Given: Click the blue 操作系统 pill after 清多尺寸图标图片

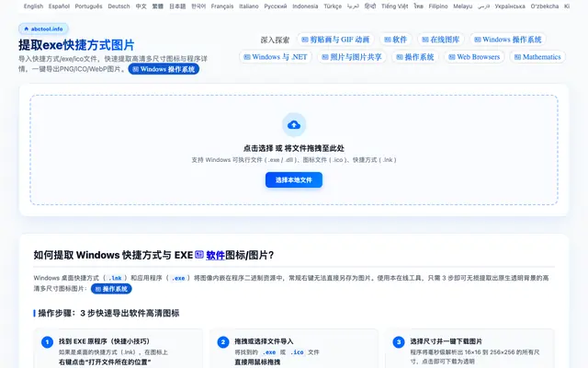Looking at the screenshot, I should [x=111, y=289].
